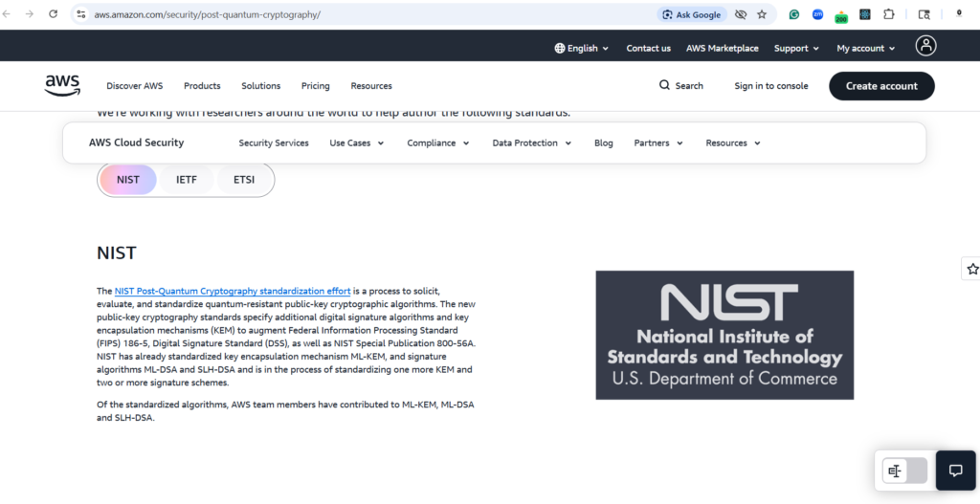Open the browser Extensions puzzle icon
This screenshot has height=504, width=980.
(x=889, y=14)
